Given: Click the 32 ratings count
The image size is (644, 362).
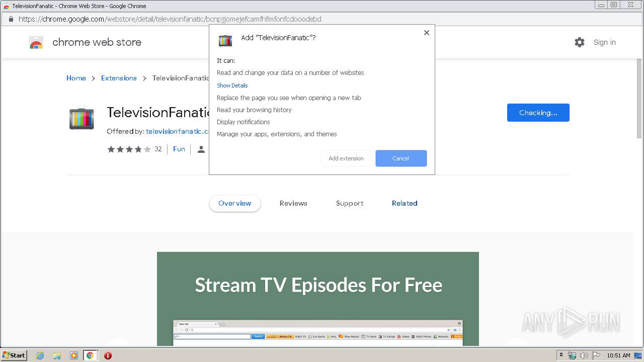Looking at the screenshot, I should tap(158, 149).
